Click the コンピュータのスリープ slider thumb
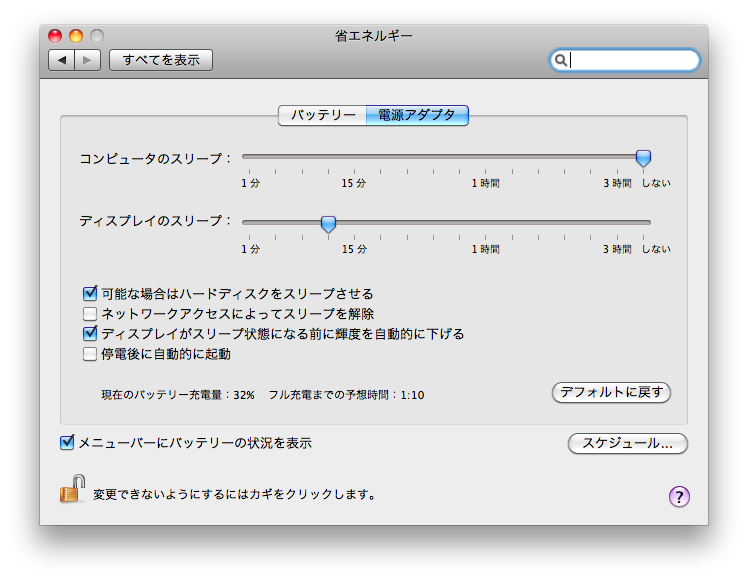 tap(643, 158)
